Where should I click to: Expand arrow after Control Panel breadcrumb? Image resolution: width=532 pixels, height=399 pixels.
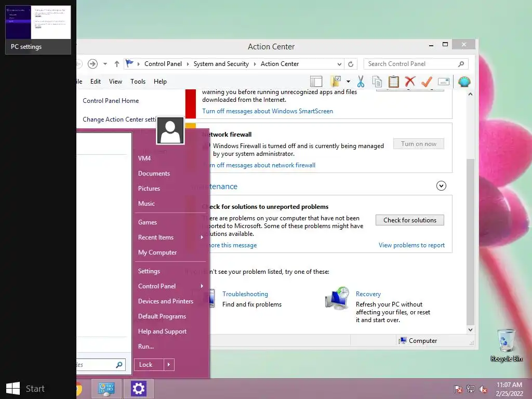coord(188,64)
